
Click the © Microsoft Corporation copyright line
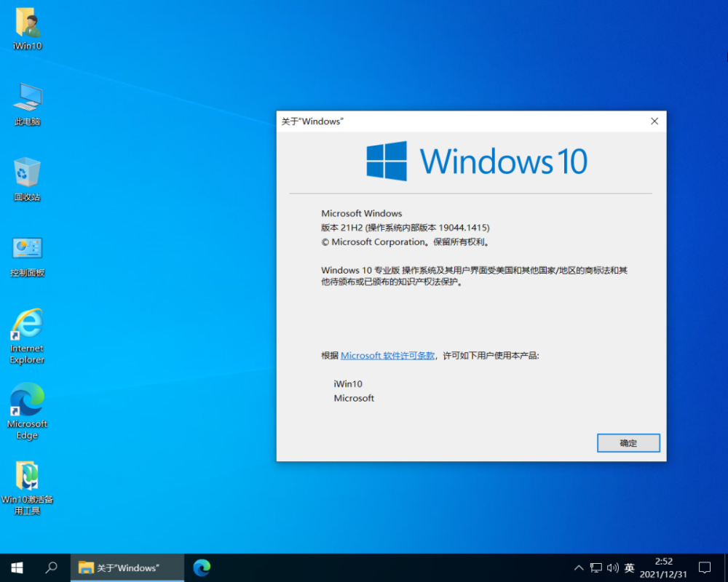tap(405, 242)
